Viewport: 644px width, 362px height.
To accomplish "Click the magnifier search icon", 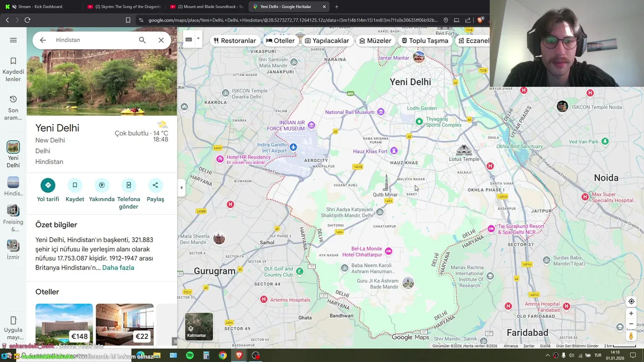I will tap(142, 40).
